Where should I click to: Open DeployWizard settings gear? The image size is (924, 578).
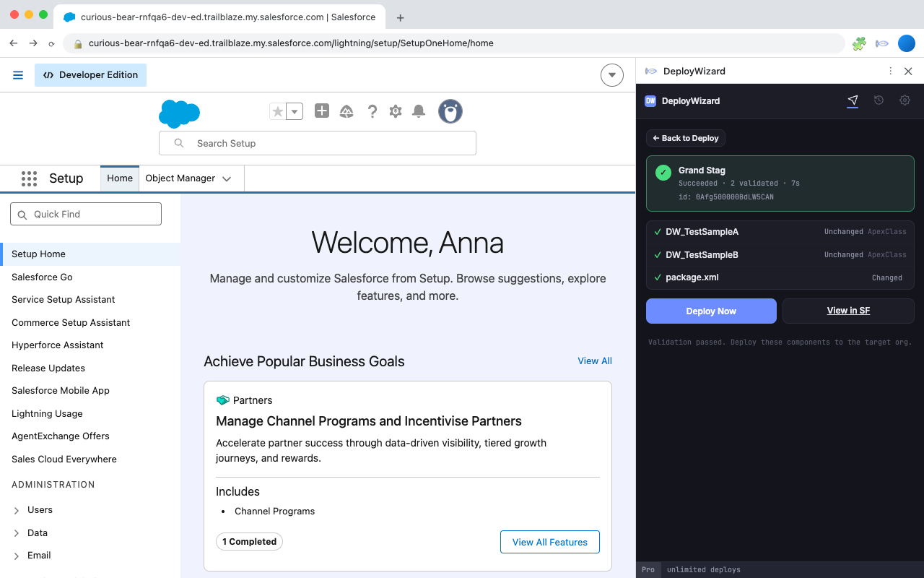tap(905, 100)
